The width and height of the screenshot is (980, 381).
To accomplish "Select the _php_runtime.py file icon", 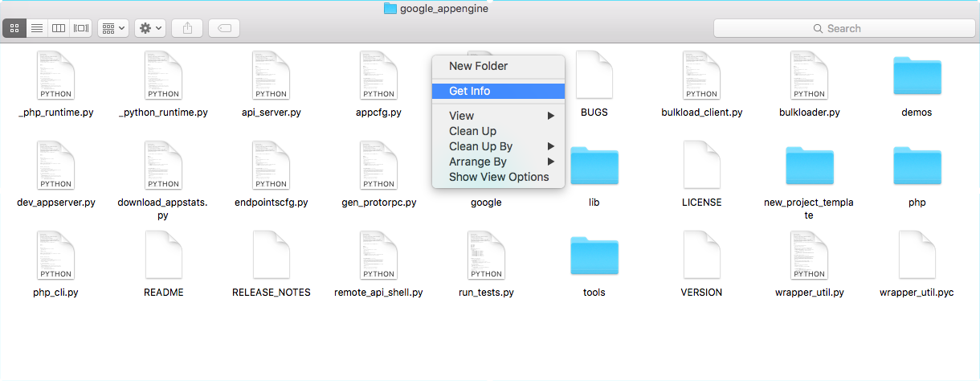I will [56, 75].
